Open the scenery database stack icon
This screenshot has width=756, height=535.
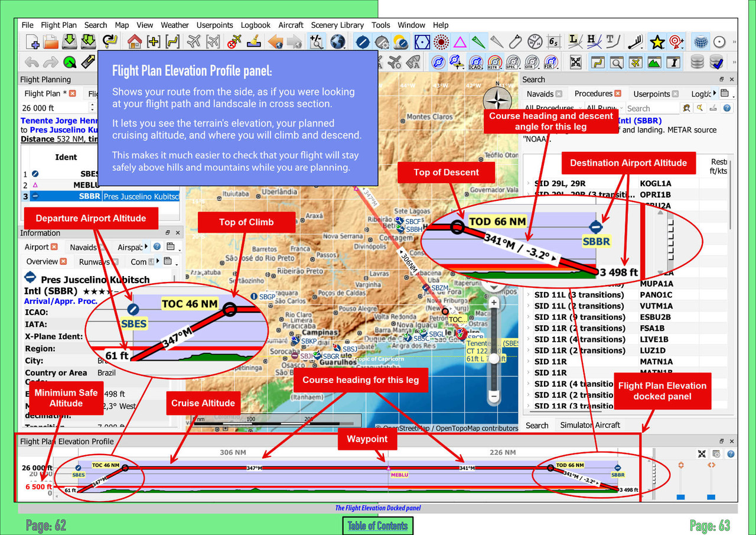698,61
